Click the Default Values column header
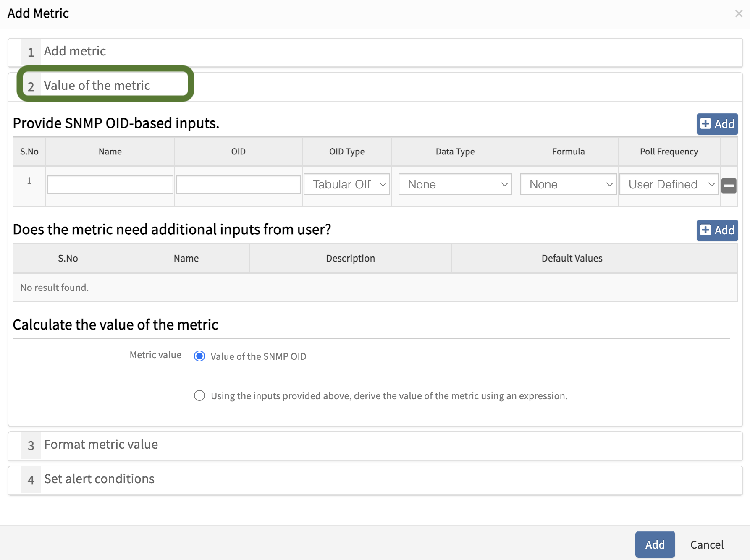750x560 pixels. [x=572, y=259]
